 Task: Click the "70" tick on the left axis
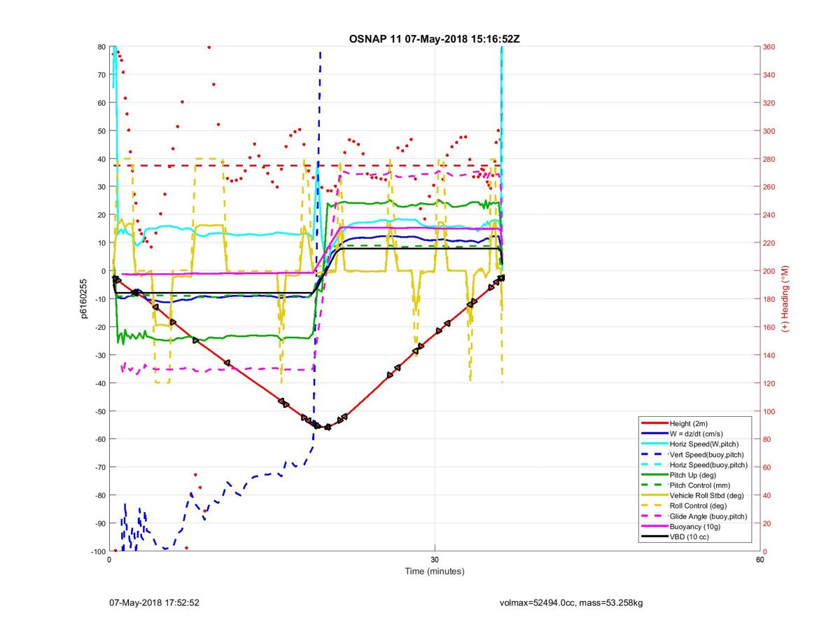101,75
